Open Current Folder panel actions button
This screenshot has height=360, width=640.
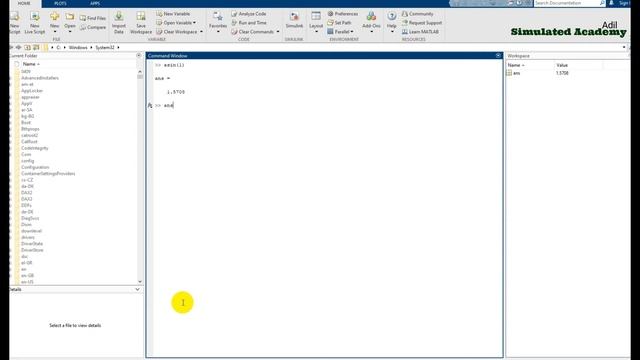[138, 56]
